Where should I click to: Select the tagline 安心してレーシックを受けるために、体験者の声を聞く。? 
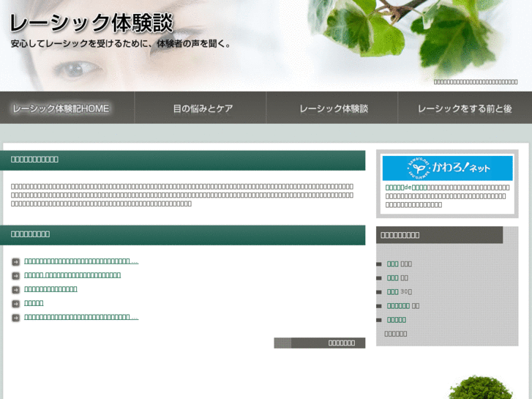pos(121,44)
